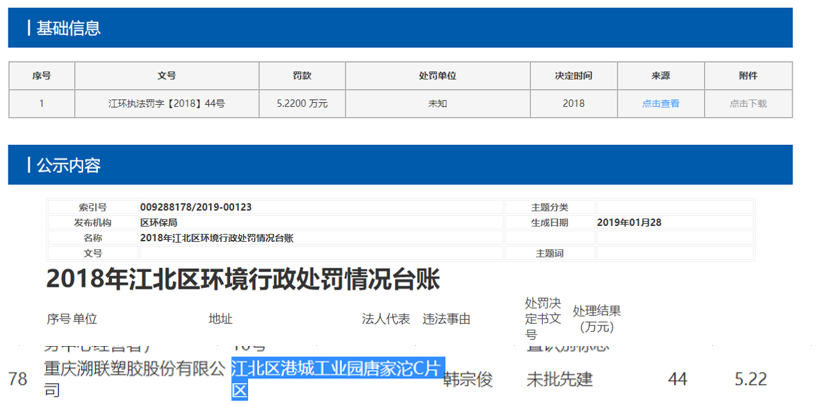This screenshot has height=404, width=826.
Task: Click decision year 2018 cell
Action: click(574, 104)
